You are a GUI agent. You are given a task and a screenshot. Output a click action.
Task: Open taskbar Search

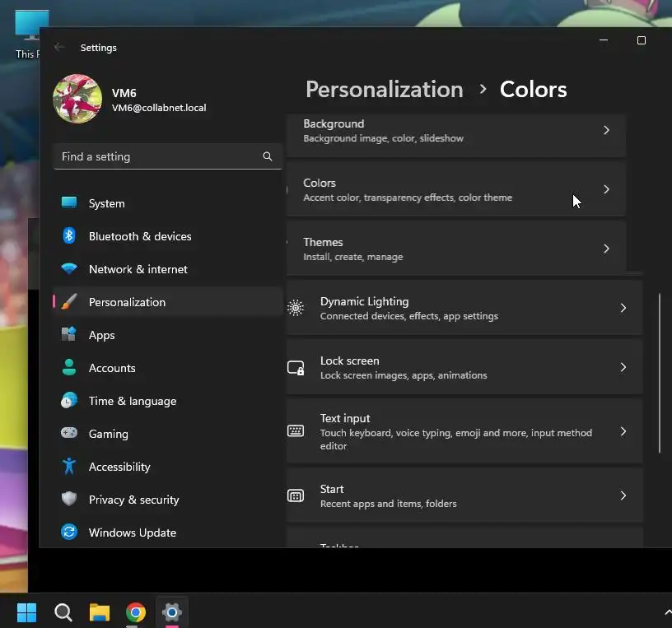pos(63,612)
